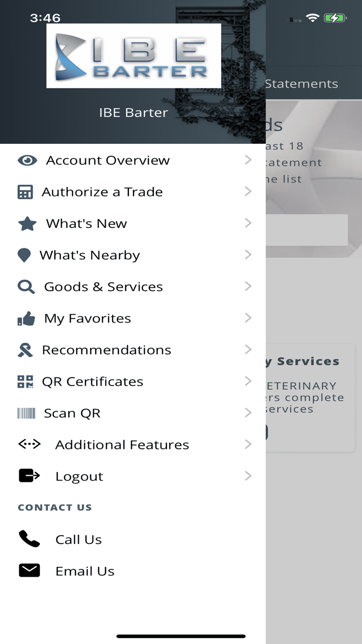Open the What's Nearby menu item
Image resolution: width=362 pixels, height=644 pixels.
tap(90, 255)
